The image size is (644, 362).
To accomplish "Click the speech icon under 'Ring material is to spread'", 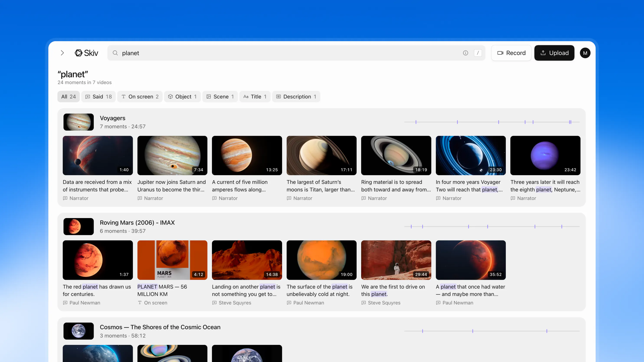I will point(364,198).
